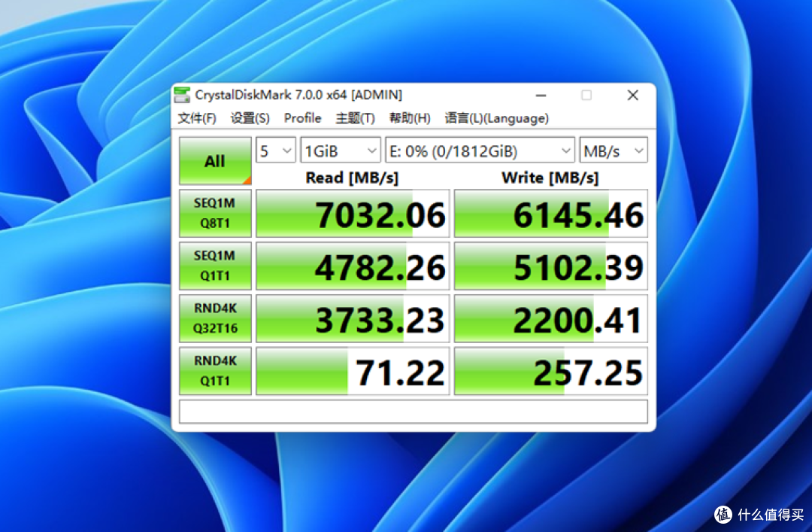The image size is (812, 532).
Task: Expand the MB/s unit dropdown
Action: 614,151
